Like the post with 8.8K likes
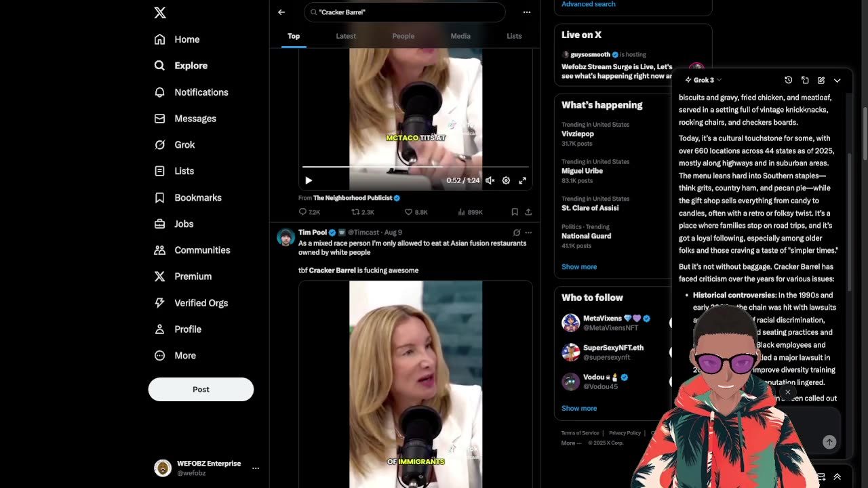 416,212
